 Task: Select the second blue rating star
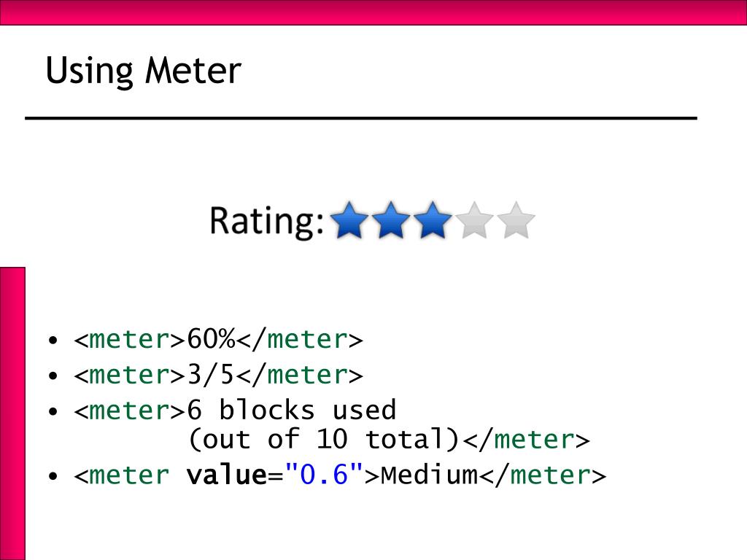click(x=391, y=220)
